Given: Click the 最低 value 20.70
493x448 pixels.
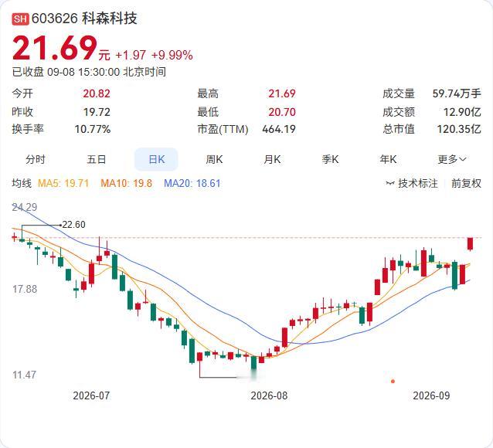Looking at the screenshot, I should click(x=282, y=112).
